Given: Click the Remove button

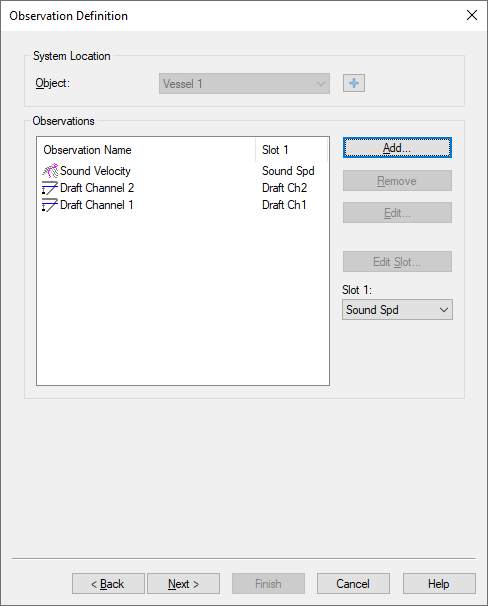Looking at the screenshot, I should click(397, 180).
